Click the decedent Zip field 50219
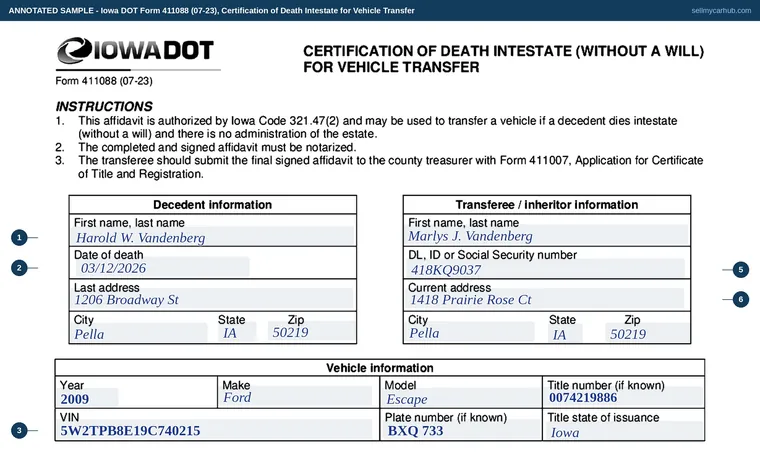Screen dimensions: 760x456 (311, 332)
